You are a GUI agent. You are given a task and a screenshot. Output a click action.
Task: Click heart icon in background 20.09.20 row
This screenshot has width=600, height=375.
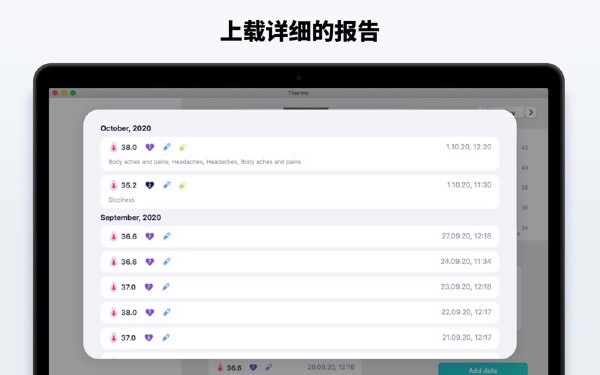pyautogui.click(x=253, y=367)
